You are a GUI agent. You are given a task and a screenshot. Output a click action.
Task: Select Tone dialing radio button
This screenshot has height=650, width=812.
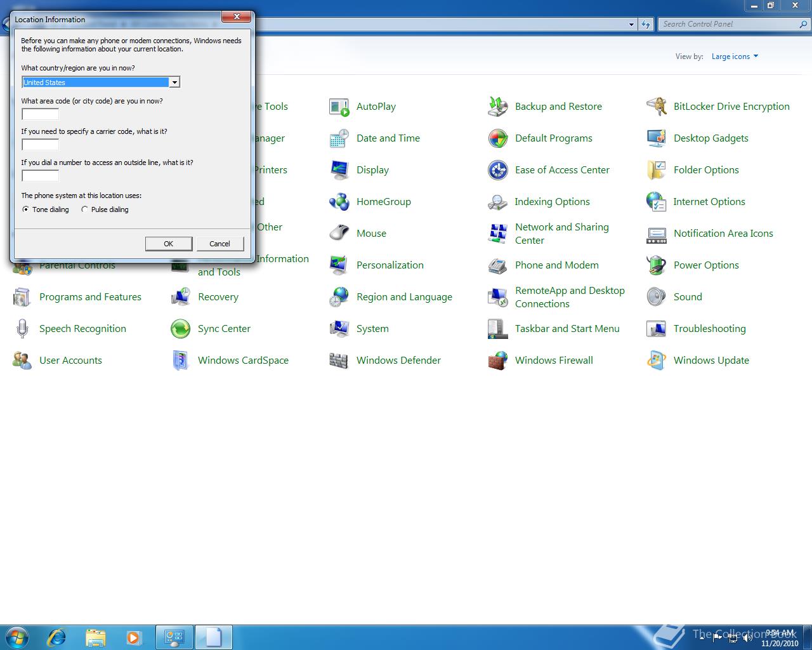coord(25,209)
